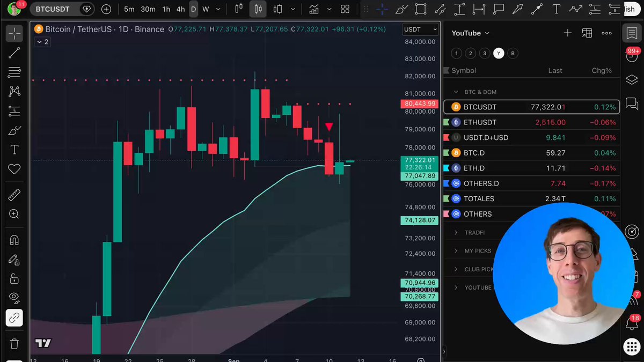Open watchlist advanced view grid icon
The image size is (644, 362).
(x=587, y=33)
